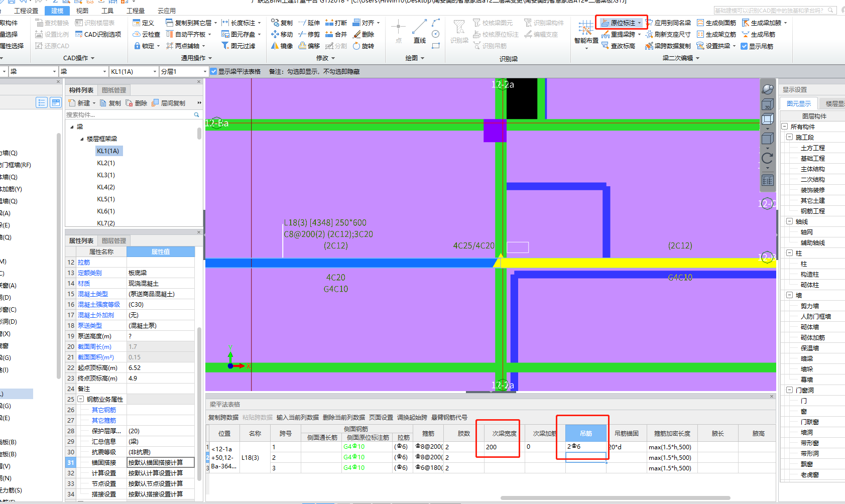The width and height of the screenshot is (845, 504).
Task: Collapse the 钢筋业务属性 property group
Action: coord(80,399)
